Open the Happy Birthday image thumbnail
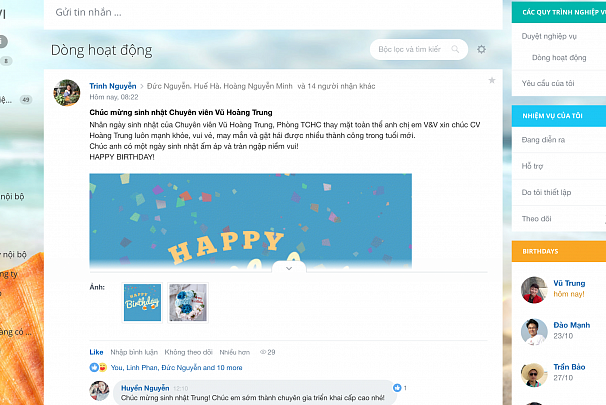The image size is (606, 405). (x=142, y=303)
